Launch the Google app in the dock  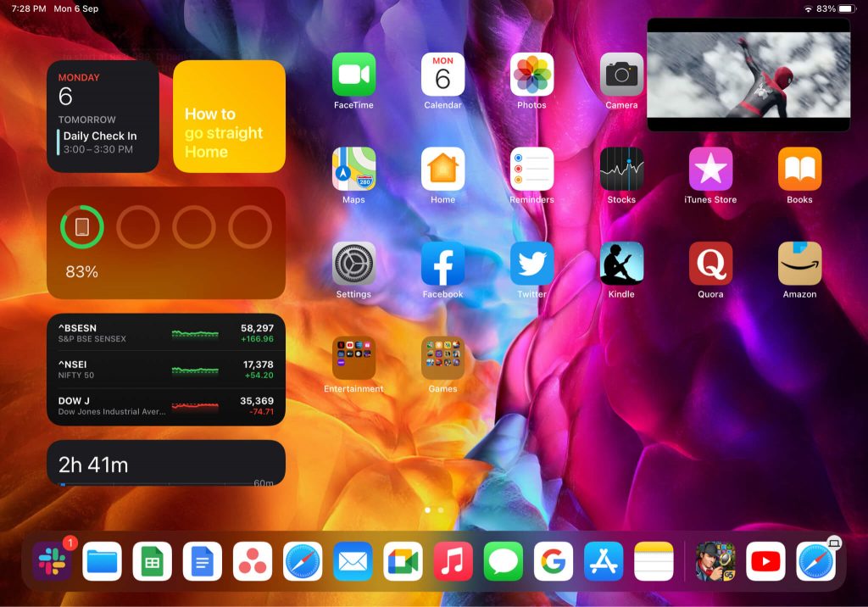coord(554,561)
